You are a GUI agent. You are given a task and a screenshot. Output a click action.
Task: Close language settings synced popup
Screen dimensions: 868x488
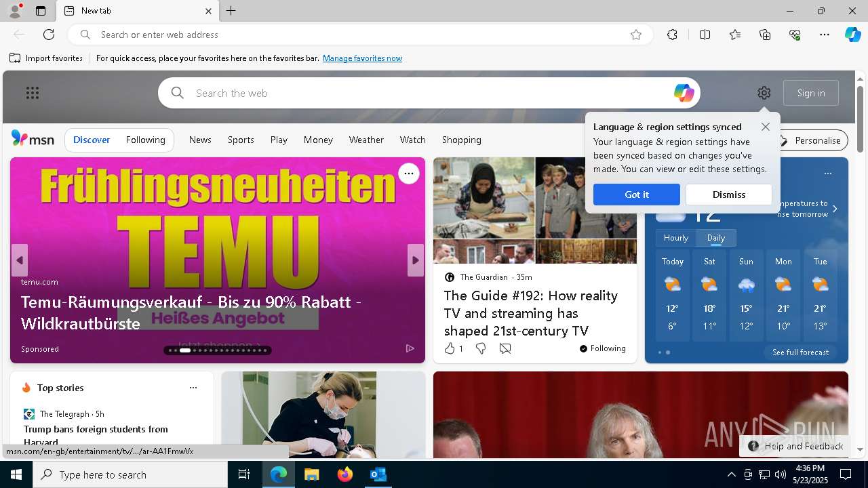tap(766, 127)
